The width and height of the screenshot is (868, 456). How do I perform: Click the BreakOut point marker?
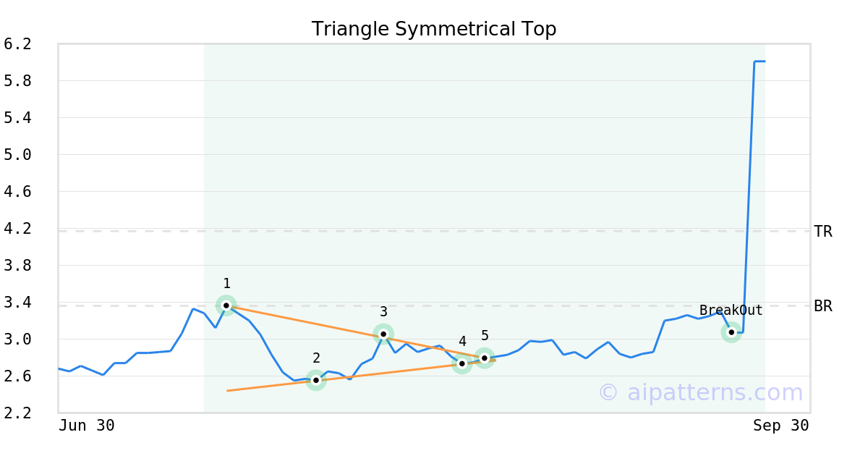click(x=731, y=332)
